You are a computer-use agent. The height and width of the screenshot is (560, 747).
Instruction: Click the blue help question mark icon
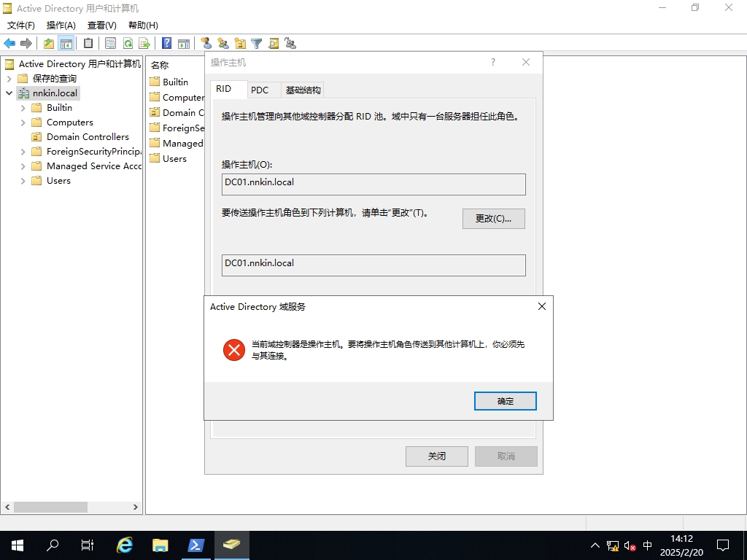(x=167, y=44)
